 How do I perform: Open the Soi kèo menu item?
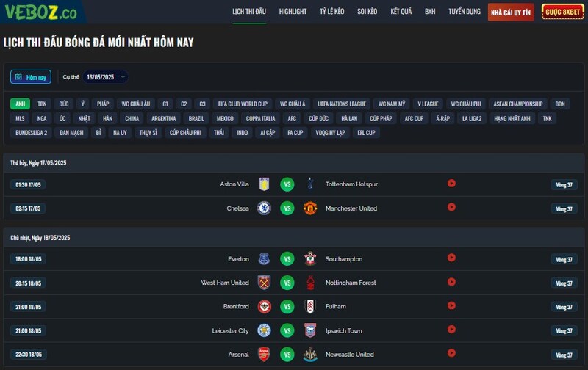click(367, 12)
